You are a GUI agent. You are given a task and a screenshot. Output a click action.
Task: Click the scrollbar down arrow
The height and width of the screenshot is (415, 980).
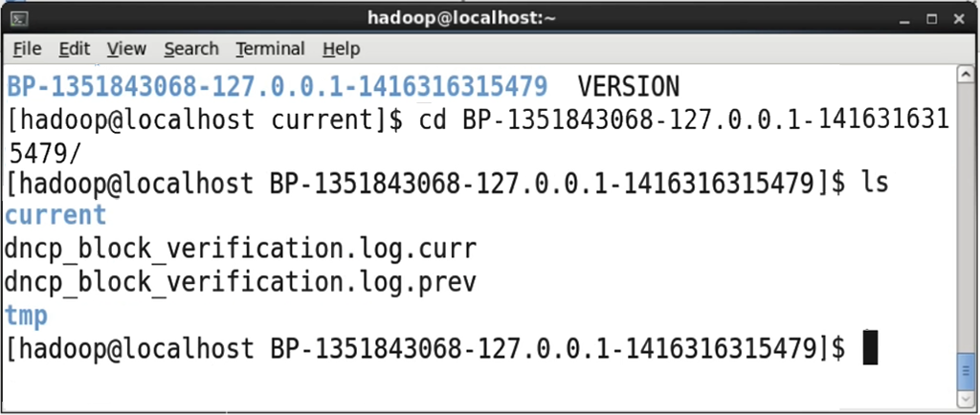point(965,399)
